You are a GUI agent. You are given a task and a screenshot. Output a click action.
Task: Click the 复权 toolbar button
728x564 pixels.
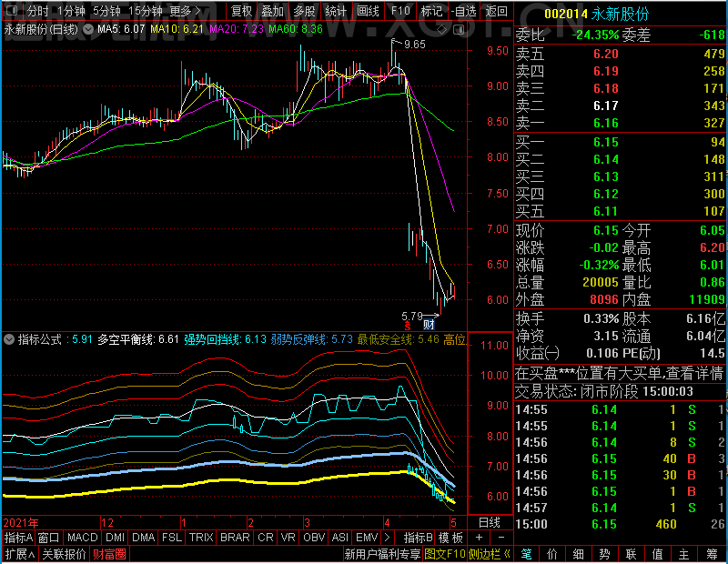pyautogui.click(x=241, y=11)
